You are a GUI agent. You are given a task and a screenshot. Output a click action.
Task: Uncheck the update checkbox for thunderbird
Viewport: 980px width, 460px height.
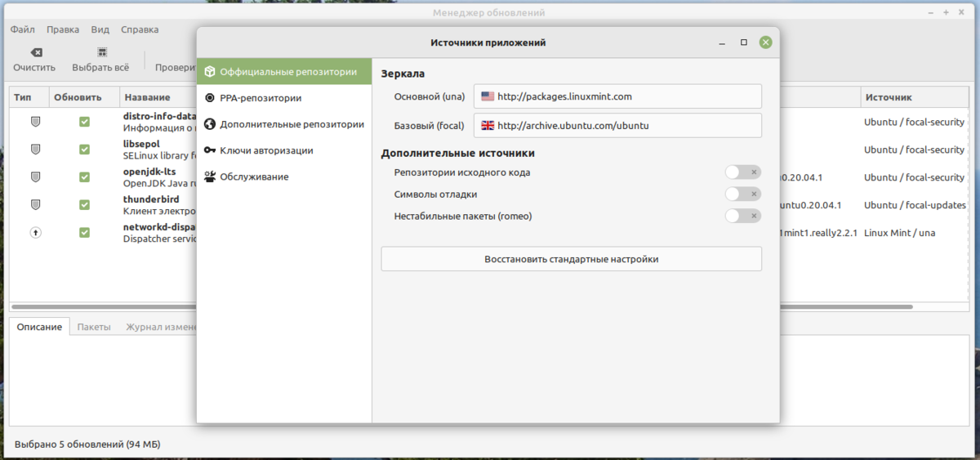[84, 205]
